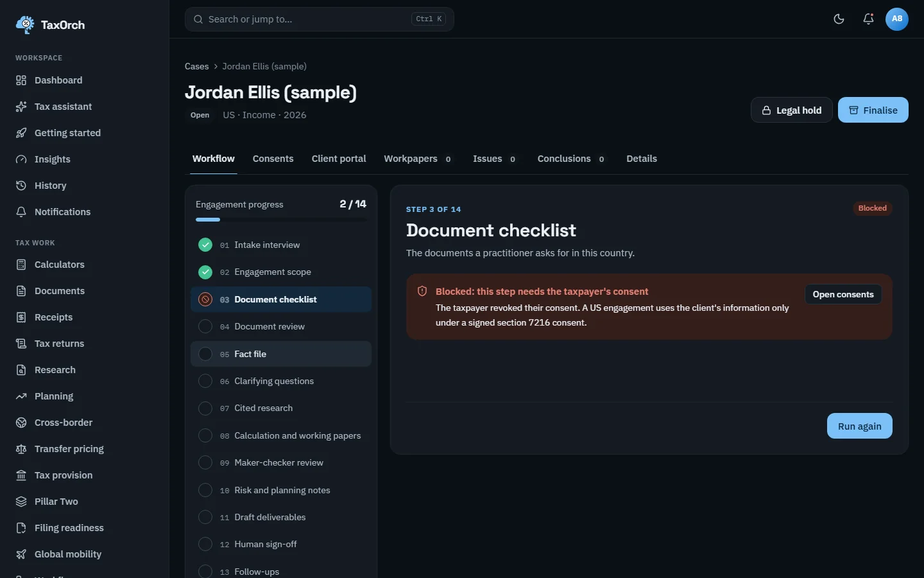Screen dimensions: 924x578
Task: Select step 03 Document checklist
Action: coord(281,299)
